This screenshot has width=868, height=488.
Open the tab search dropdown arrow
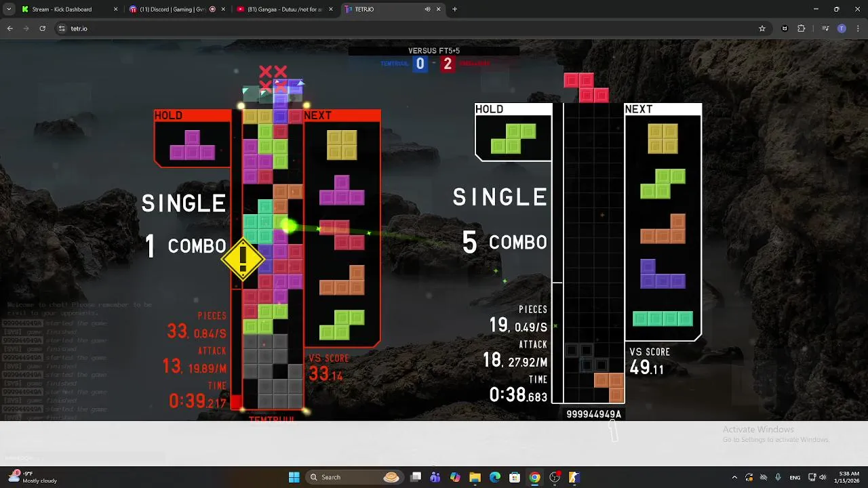coord(9,9)
